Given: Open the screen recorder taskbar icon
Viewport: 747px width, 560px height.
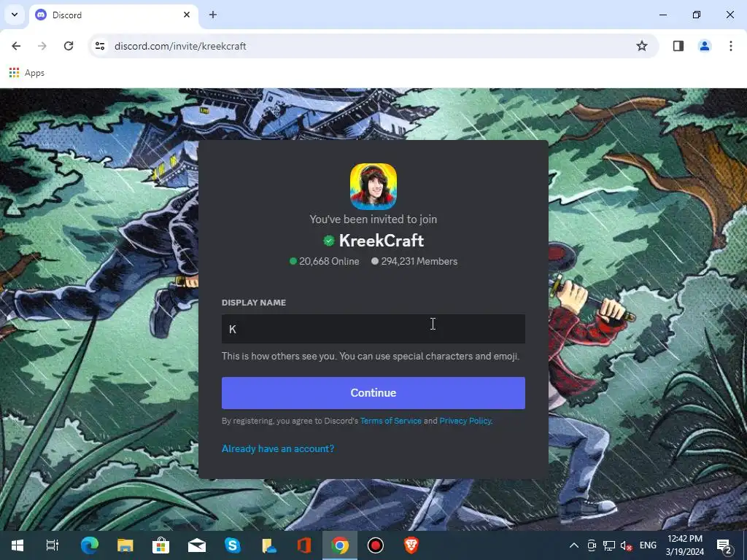Looking at the screenshot, I should 376,545.
